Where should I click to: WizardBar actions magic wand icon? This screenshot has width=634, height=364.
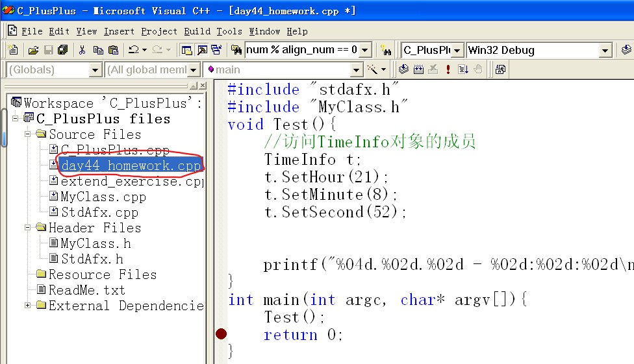click(x=372, y=69)
